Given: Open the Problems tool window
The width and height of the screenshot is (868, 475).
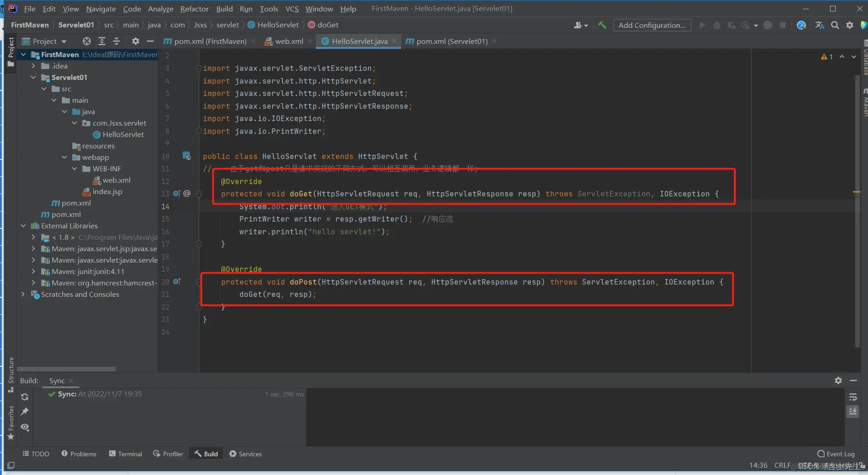Looking at the screenshot, I should 79,454.
